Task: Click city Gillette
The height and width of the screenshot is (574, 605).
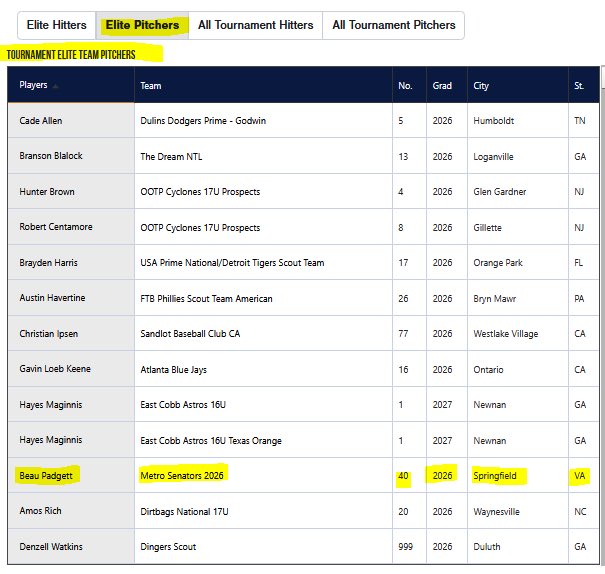Action: tap(487, 228)
